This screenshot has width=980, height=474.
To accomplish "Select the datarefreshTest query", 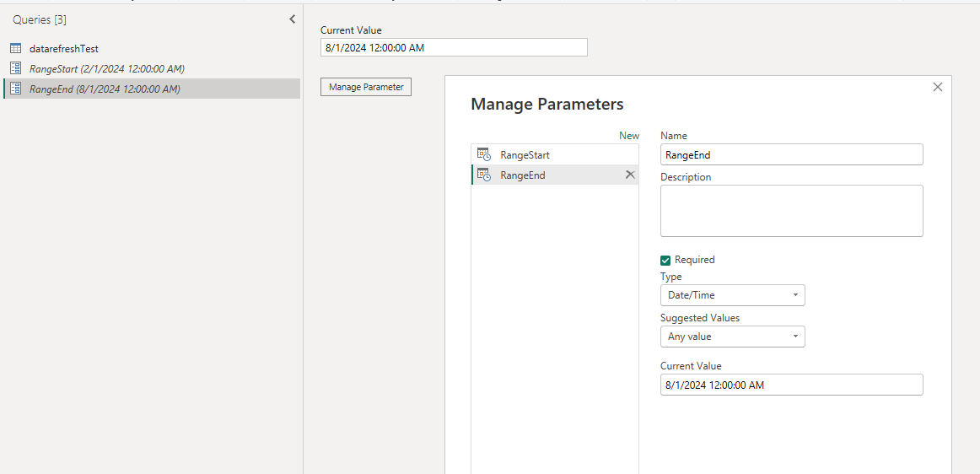I will tap(151, 48).
